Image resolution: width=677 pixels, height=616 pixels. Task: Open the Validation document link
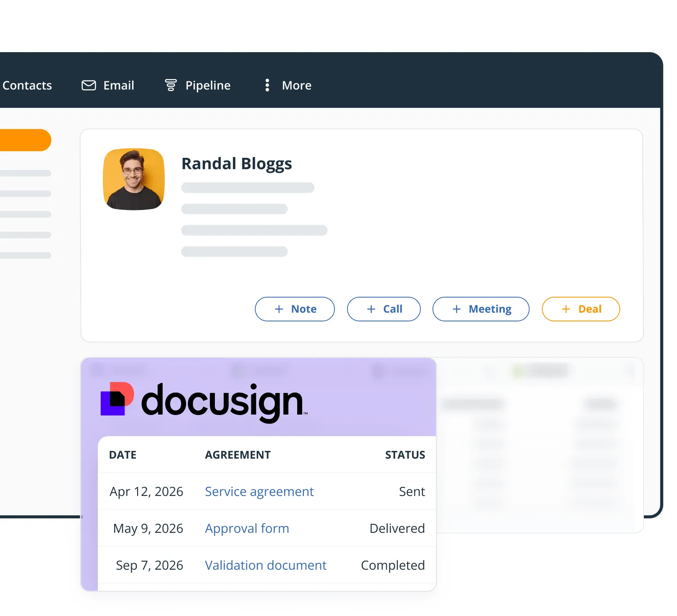266,565
